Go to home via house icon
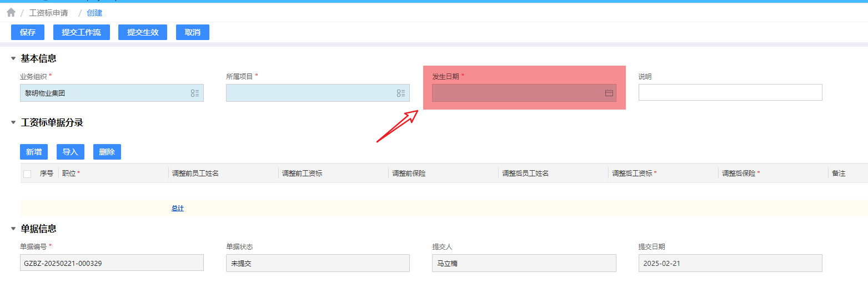This screenshot has width=868, height=287. pos(11,12)
